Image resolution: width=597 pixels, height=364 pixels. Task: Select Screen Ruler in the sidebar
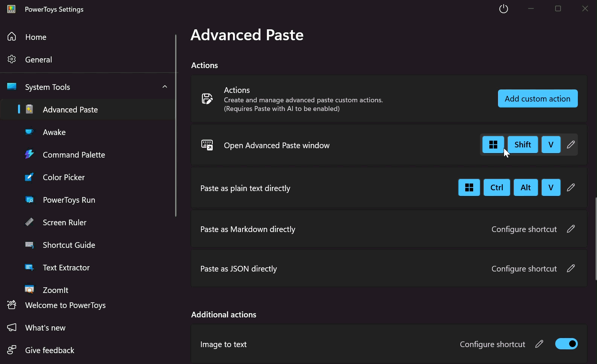[x=87, y=222]
